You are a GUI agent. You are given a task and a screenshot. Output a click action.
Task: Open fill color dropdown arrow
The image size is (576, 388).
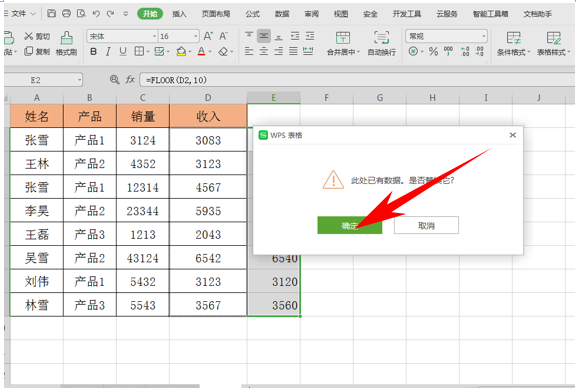190,52
